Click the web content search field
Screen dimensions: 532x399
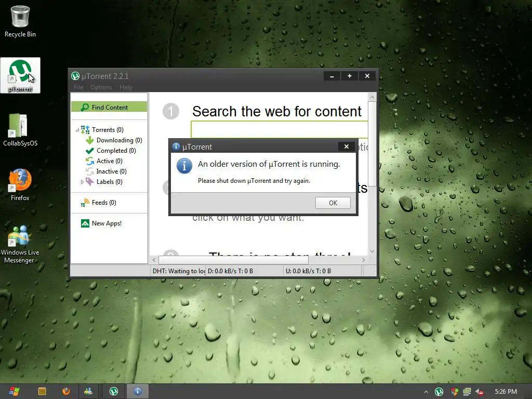[x=280, y=129]
